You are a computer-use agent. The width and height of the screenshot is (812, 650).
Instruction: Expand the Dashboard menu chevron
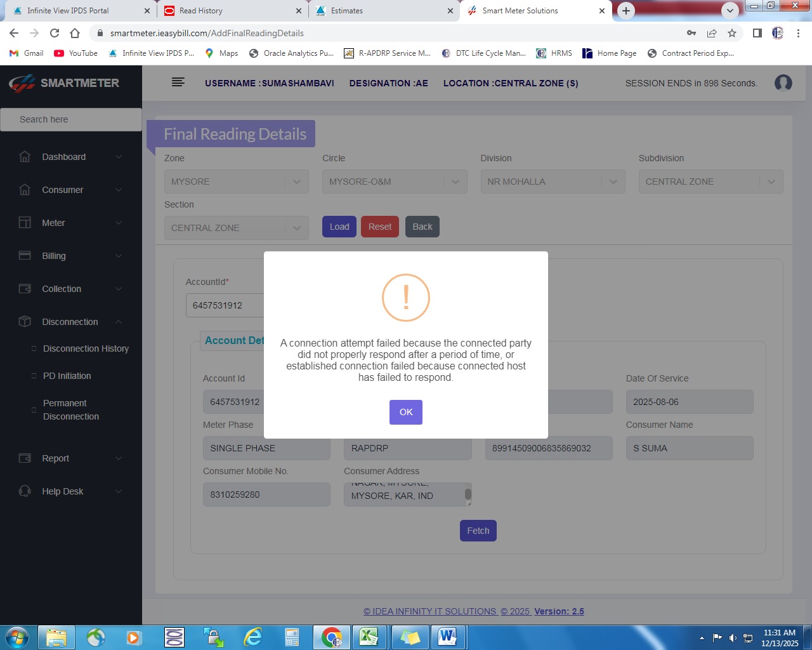click(119, 157)
